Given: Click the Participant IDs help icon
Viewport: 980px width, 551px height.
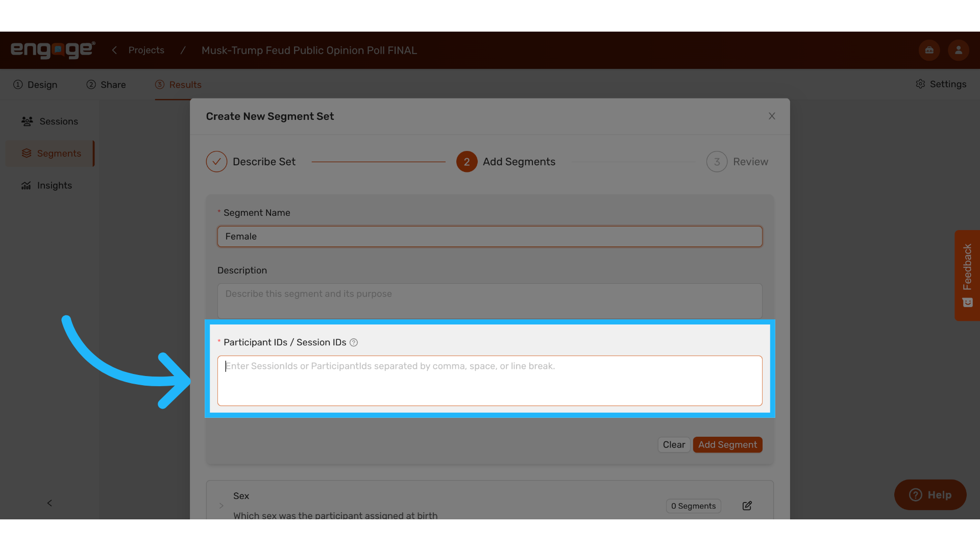Looking at the screenshot, I should point(354,343).
